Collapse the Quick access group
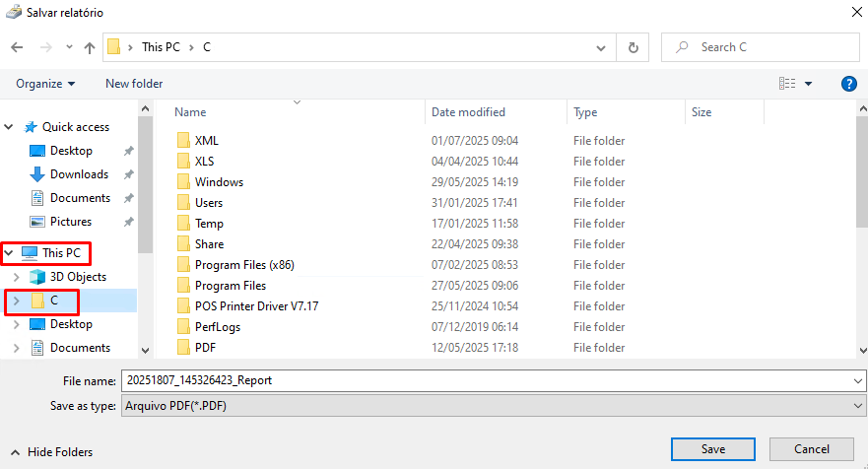 point(8,127)
